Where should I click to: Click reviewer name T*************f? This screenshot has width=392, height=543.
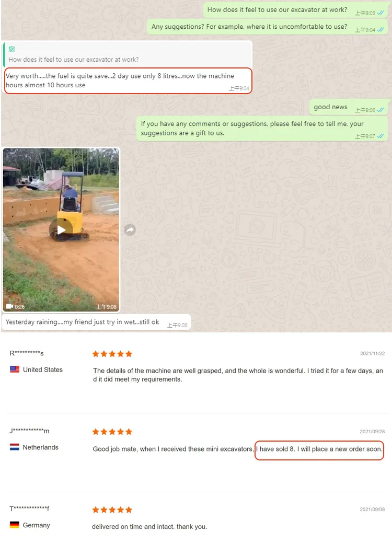[29, 509]
